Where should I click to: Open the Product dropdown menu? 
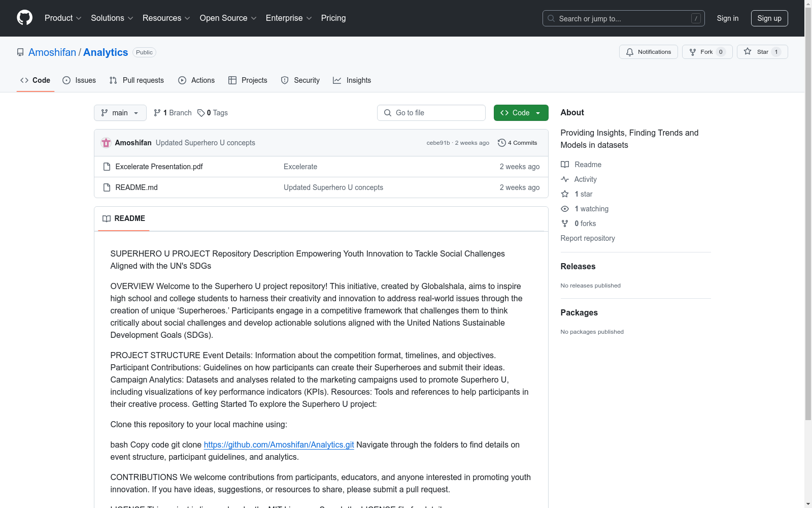[x=63, y=18]
